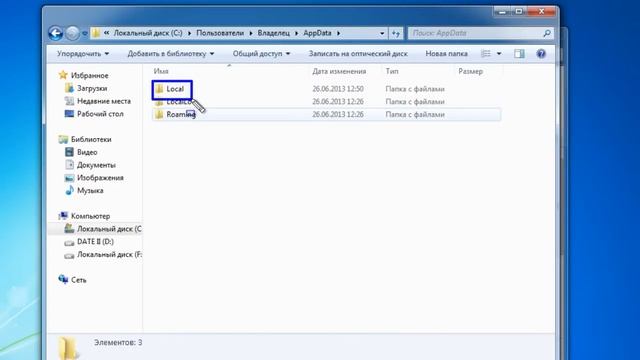Click the Local folder icon
Screen dimensions: 640x360
pyautogui.click(x=159, y=89)
